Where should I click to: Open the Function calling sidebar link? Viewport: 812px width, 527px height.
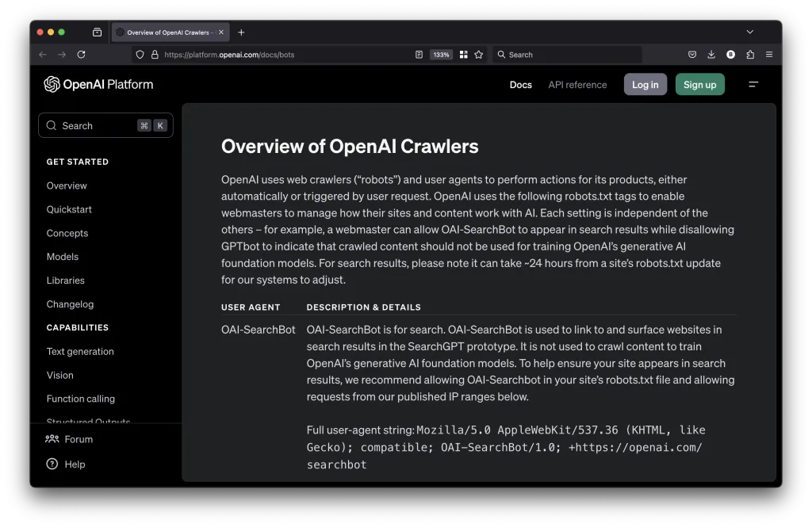pyautogui.click(x=80, y=399)
